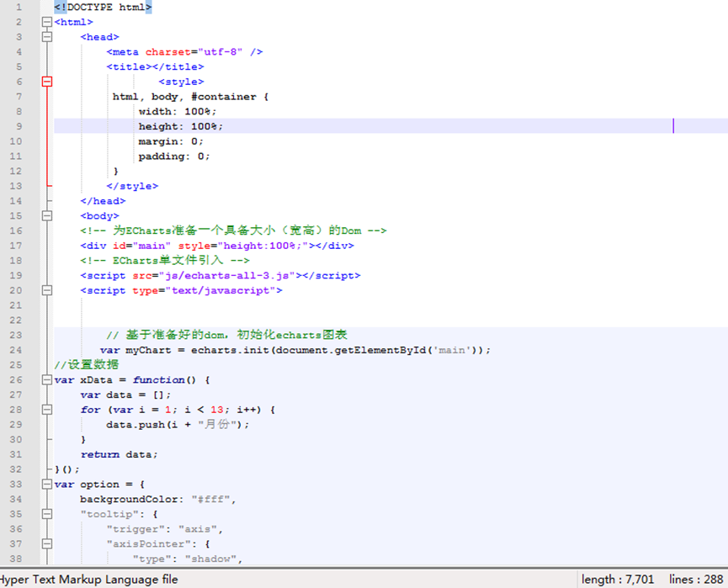
Task: Click the DOCTYPE html declaration text
Action: pyautogui.click(x=103, y=7)
